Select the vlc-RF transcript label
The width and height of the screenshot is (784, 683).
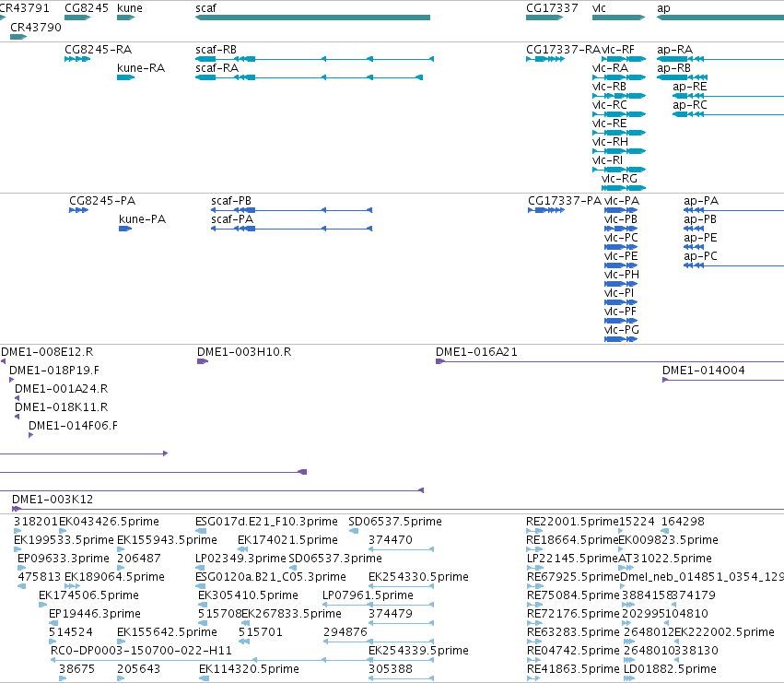617,50
